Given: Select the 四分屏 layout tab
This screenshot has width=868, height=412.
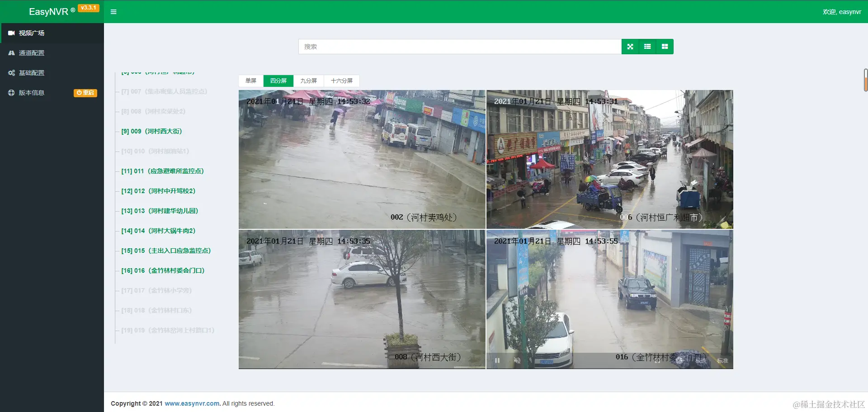Looking at the screenshot, I should pos(278,81).
